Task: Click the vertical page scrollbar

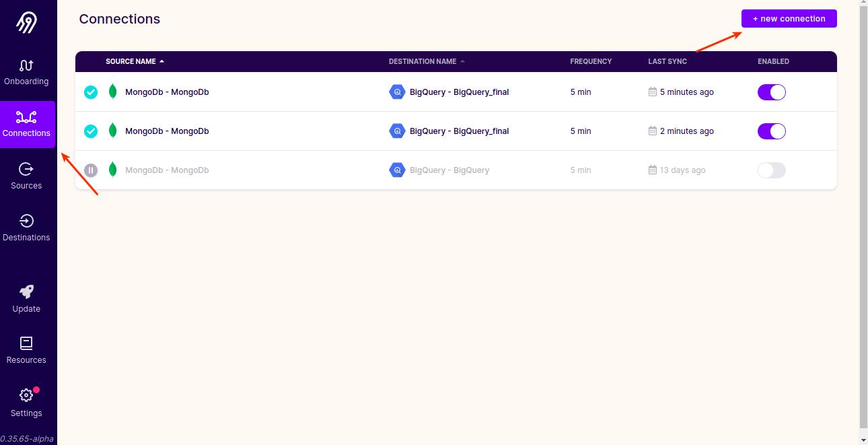Action: 863,215
